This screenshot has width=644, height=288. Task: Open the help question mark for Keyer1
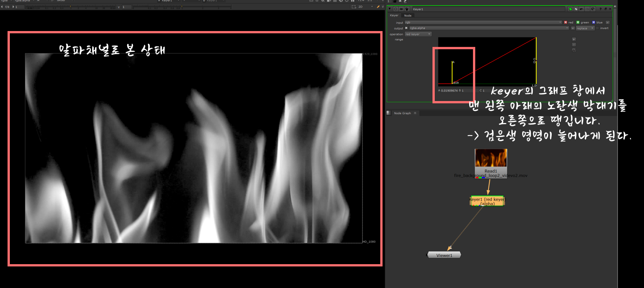pyautogui.click(x=600, y=9)
